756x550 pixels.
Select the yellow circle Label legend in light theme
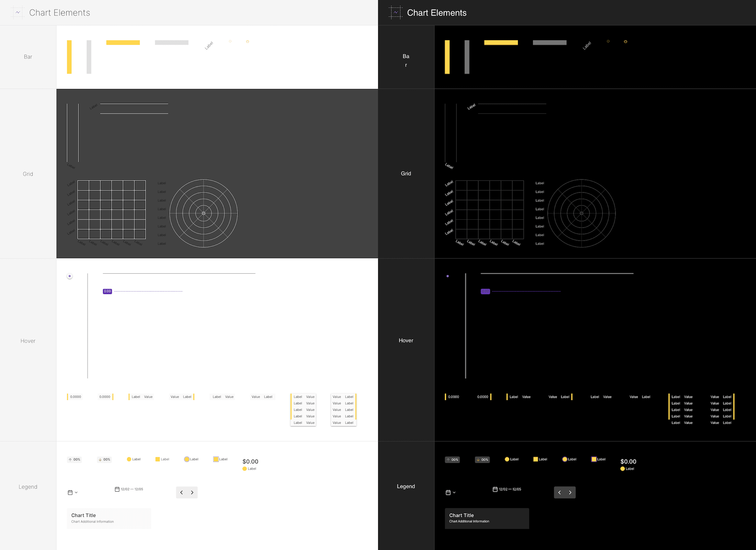click(134, 459)
